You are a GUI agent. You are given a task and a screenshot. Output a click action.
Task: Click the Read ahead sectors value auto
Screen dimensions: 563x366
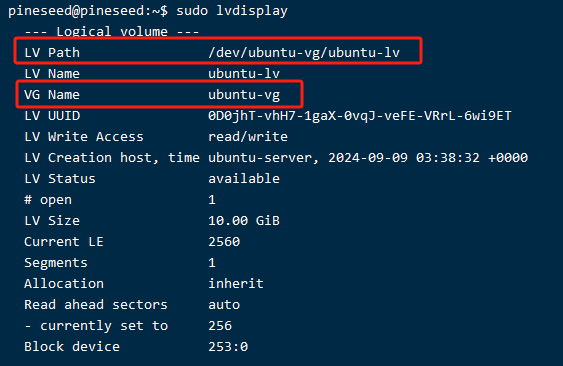tap(224, 305)
